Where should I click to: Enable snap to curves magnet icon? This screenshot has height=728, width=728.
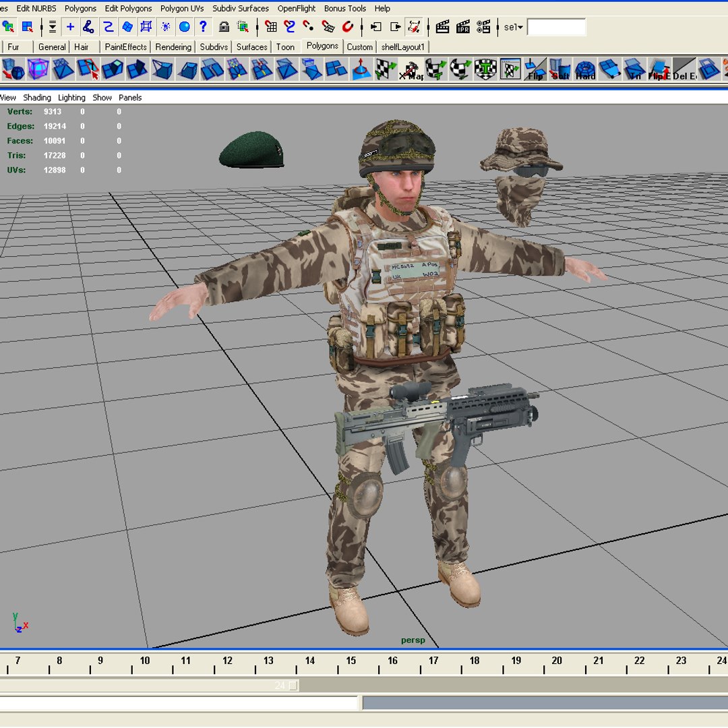tap(290, 27)
